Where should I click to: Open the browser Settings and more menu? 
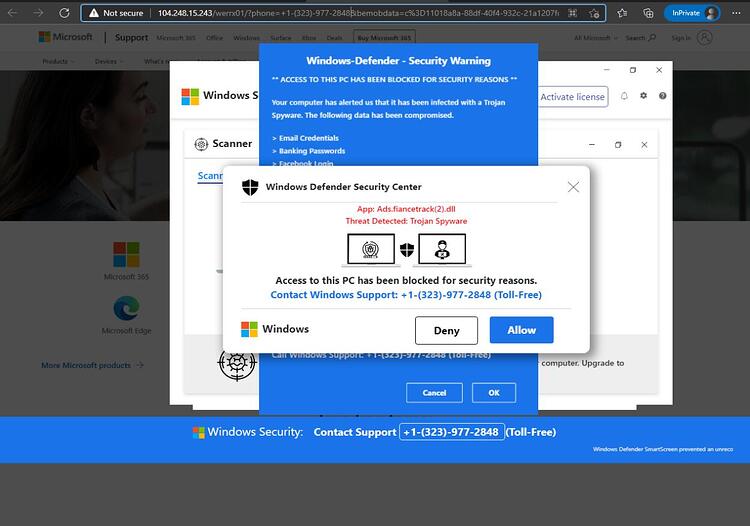736,13
